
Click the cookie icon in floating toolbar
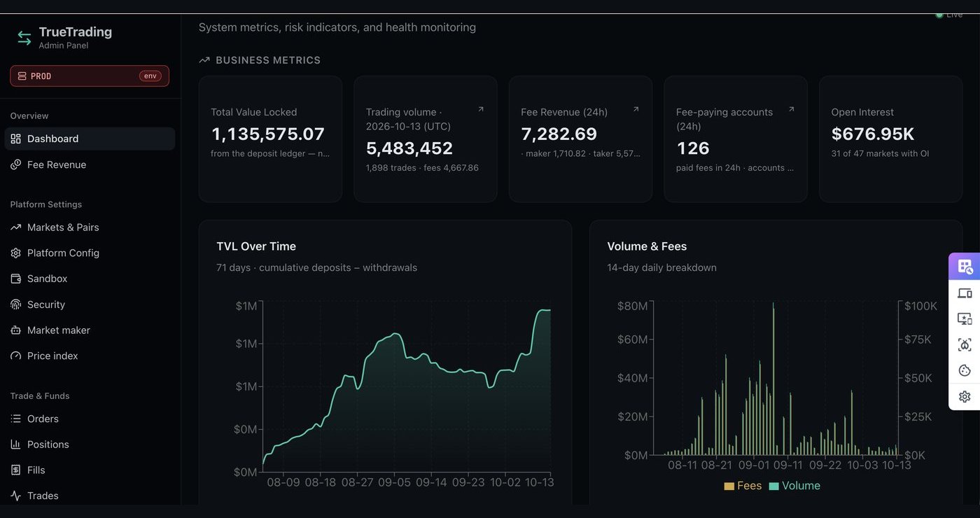pos(965,370)
